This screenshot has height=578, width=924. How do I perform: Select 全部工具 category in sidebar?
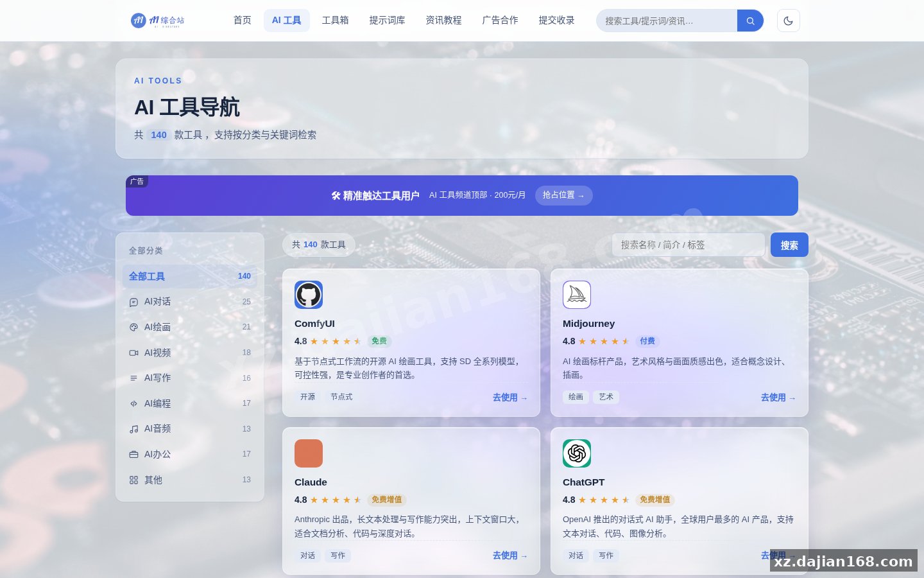tap(190, 276)
